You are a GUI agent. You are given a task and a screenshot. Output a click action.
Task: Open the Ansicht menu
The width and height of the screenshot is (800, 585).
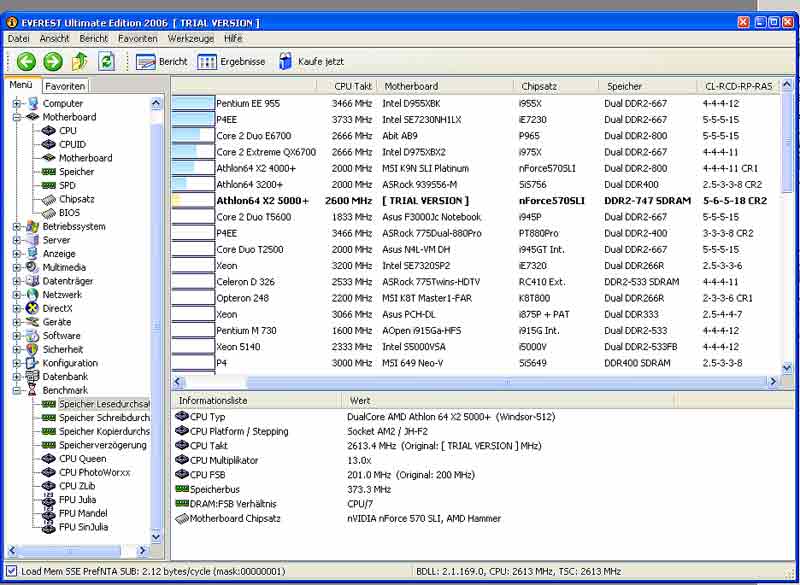tap(55, 39)
